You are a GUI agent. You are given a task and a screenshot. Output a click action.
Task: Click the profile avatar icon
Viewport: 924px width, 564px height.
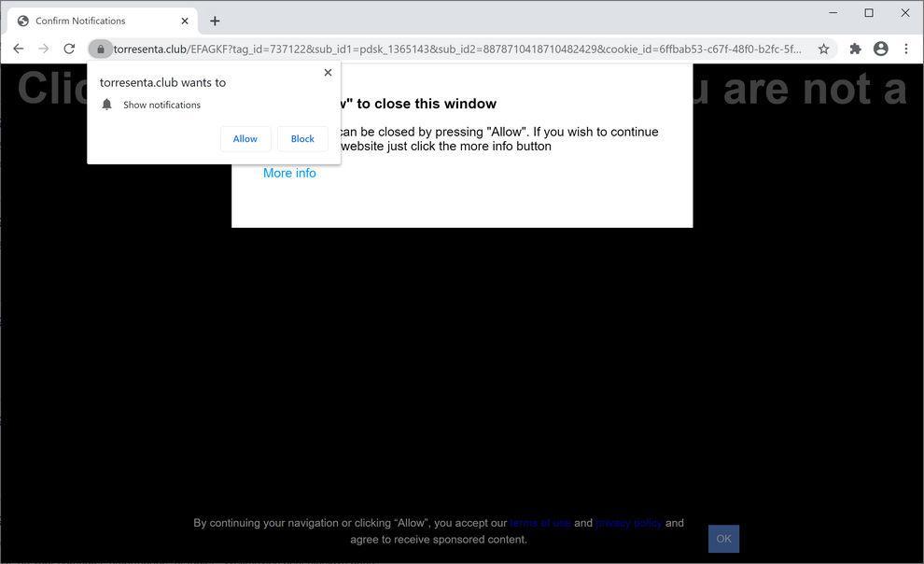880,49
